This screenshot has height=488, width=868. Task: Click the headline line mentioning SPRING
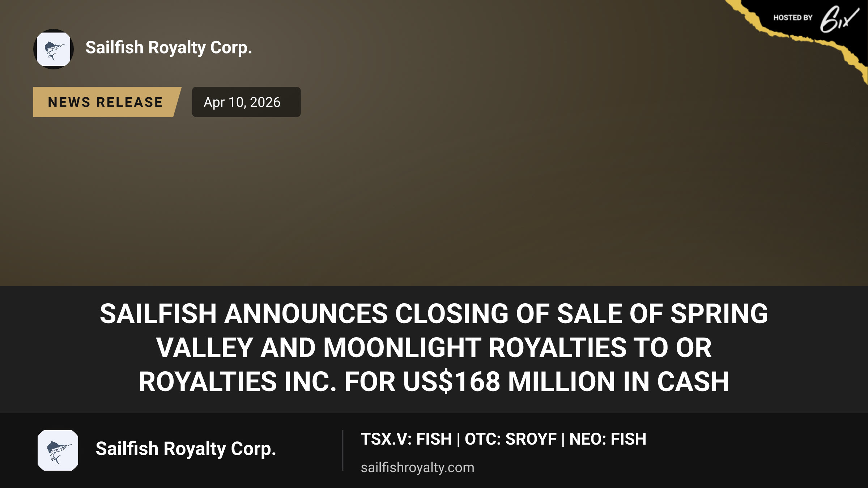click(x=434, y=314)
